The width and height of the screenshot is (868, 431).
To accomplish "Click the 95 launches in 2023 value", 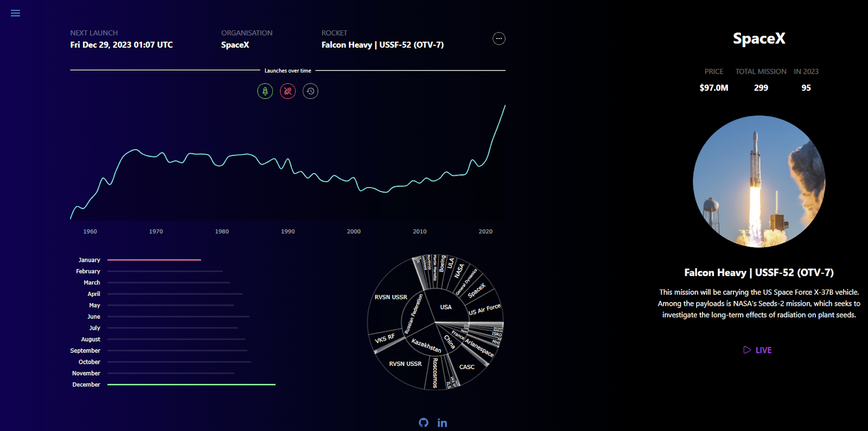I will click(806, 88).
